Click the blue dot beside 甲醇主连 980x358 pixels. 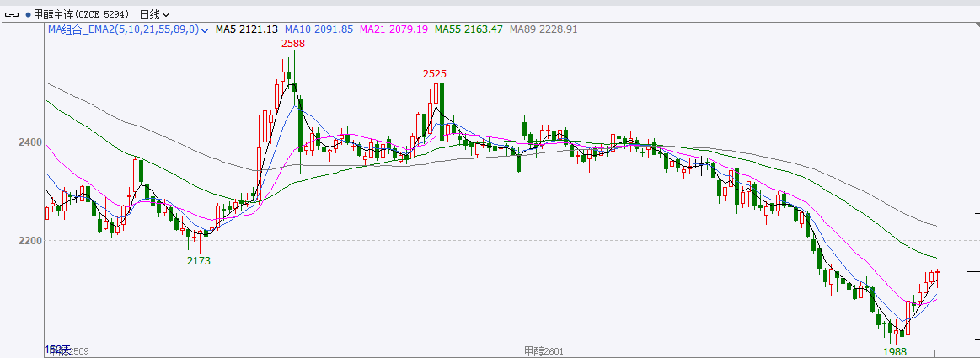point(28,14)
